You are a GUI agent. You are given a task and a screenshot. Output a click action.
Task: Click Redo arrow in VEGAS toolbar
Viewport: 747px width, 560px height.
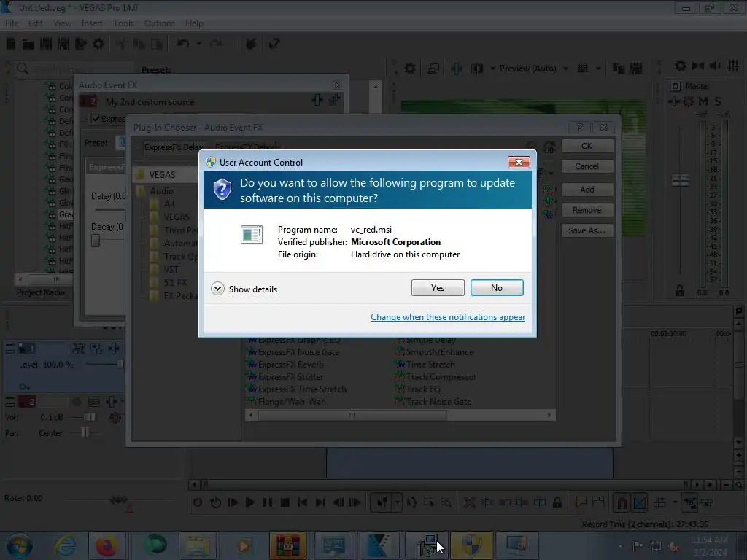coord(216,43)
